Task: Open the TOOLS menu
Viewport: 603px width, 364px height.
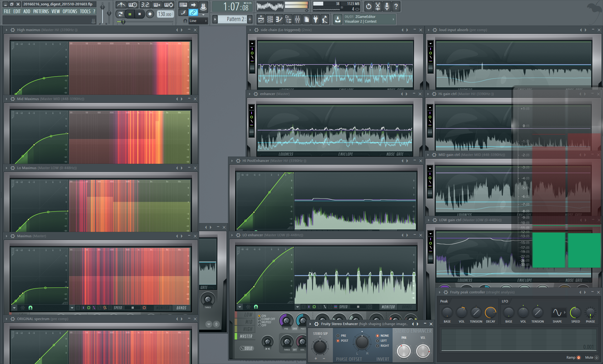Action: pos(85,11)
